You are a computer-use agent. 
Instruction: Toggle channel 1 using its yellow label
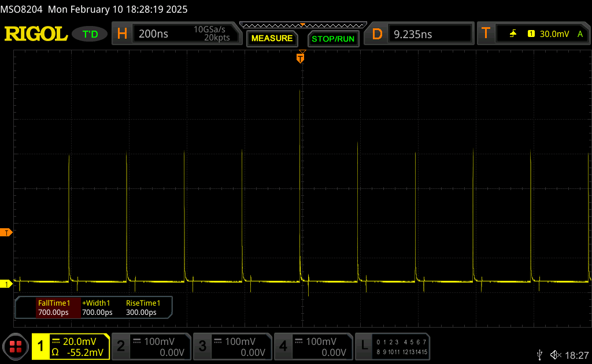click(x=40, y=347)
